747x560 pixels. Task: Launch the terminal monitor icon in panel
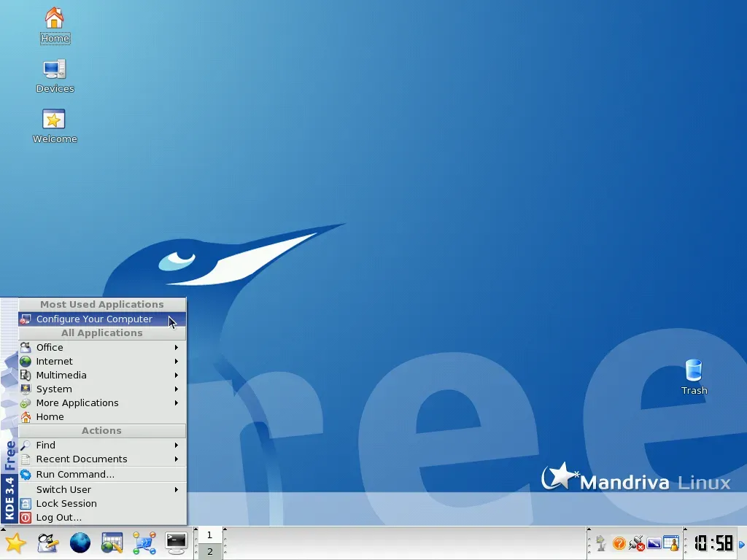tap(177, 543)
